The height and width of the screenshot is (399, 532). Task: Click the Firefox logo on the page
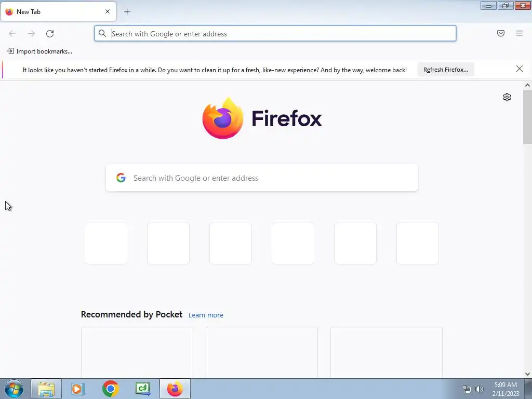point(262,118)
